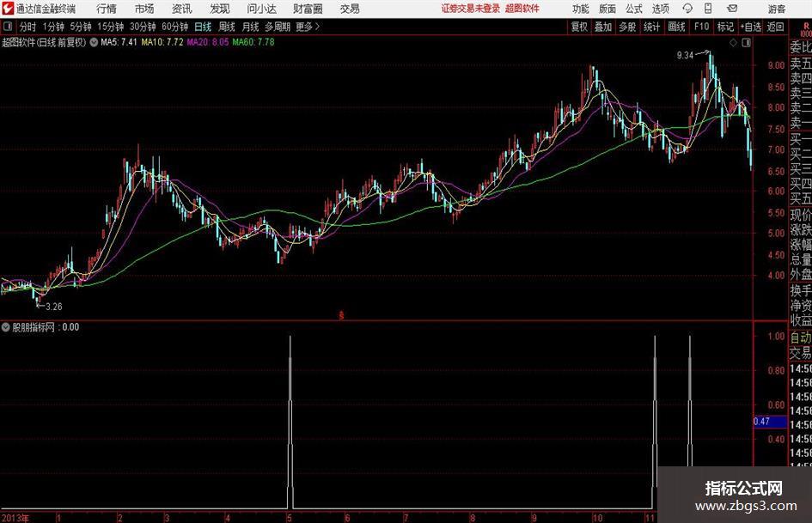Switch to 30分钟 period
Image resolution: width=812 pixels, height=523 pixels.
pyautogui.click(x=143, y=27)
